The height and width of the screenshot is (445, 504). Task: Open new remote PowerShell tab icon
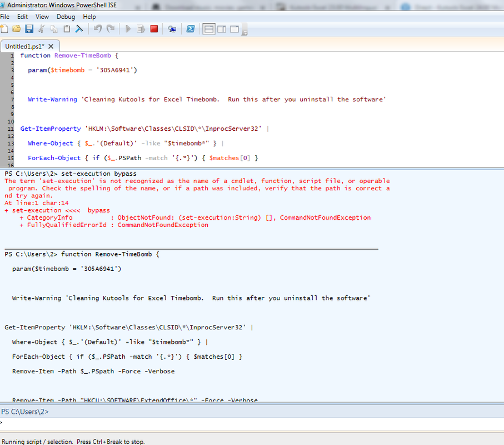[172, 29]
